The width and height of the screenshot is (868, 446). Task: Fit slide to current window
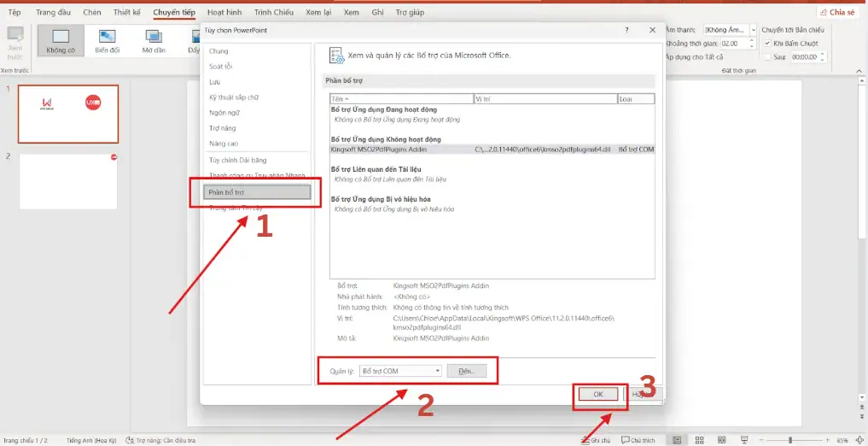pyautogui.click(x=860, y=441)
